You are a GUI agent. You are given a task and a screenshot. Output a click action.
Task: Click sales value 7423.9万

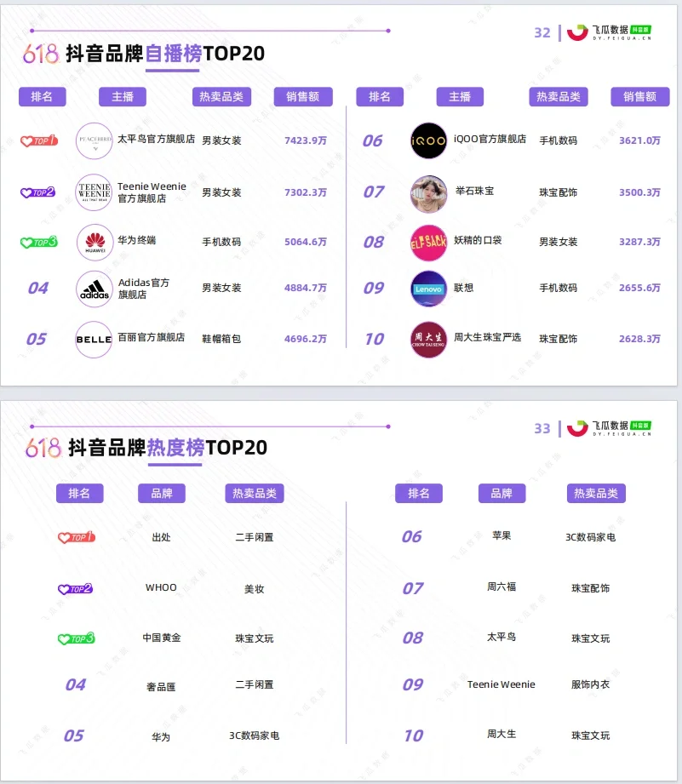tap(306, 140)
